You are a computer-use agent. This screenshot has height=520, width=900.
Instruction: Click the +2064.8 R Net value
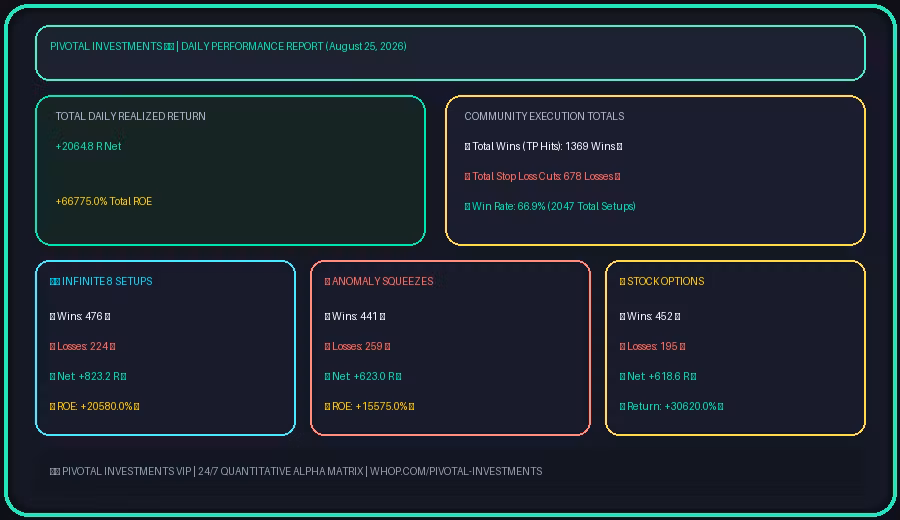[88, 146]
